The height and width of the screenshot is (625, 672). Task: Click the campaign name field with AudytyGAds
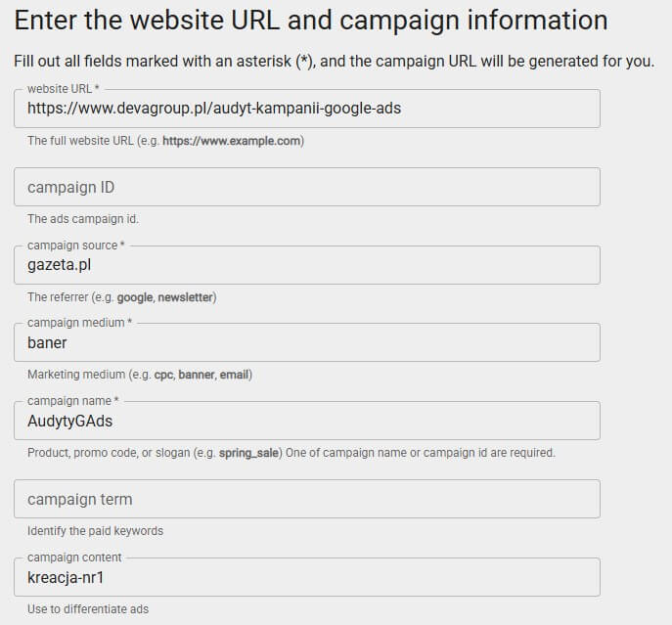click(307, 422)
